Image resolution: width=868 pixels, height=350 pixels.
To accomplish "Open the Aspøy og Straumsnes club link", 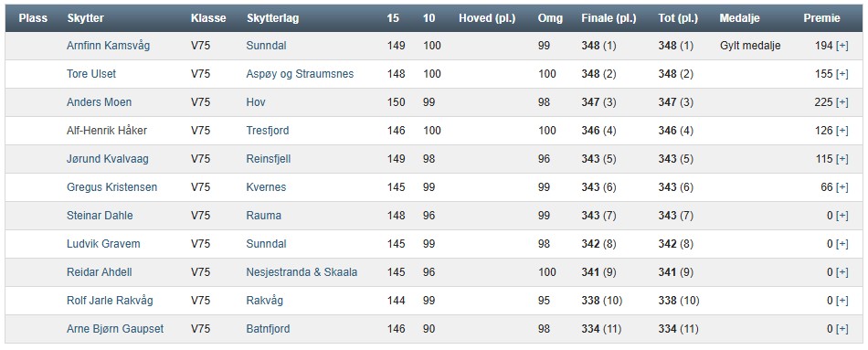I will point(300,74).
